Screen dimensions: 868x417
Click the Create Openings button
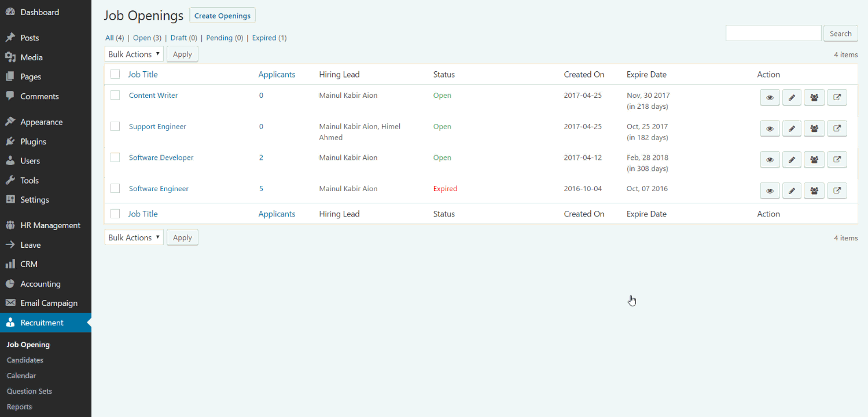pos(222,15)
